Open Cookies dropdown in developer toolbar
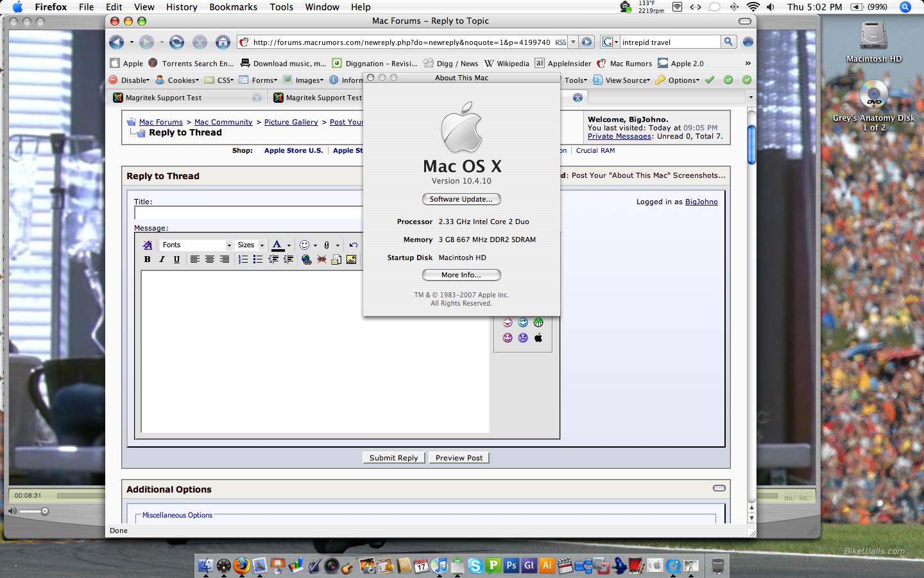The height and width of the screenshot is (578, 924). click(x=178, y=80)
